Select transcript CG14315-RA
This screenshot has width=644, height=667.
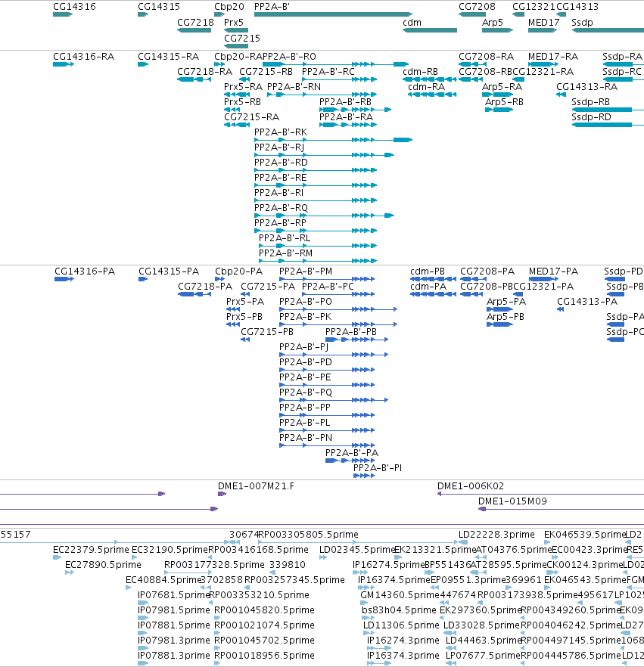pos(143,64)
